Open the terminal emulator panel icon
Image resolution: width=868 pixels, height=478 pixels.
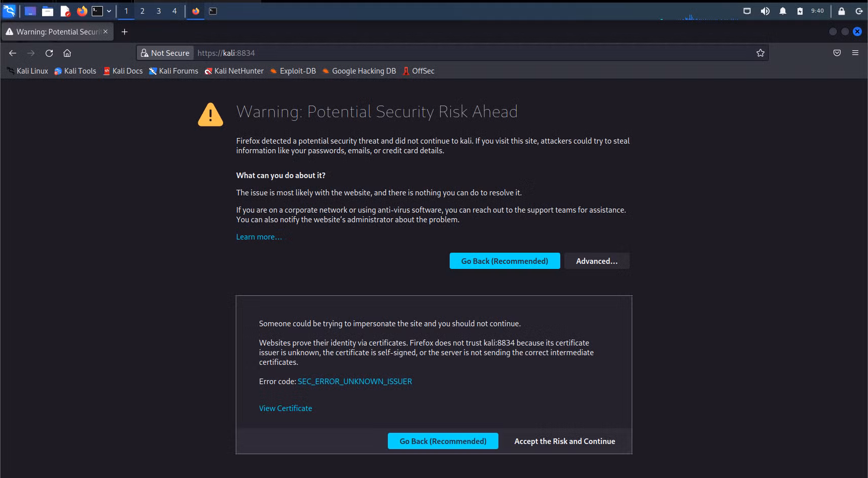pyautogui.click(x=97, y=11)
